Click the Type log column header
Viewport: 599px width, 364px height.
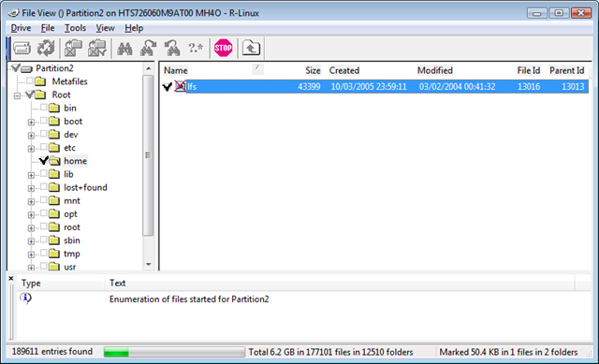tap(31, 283)
